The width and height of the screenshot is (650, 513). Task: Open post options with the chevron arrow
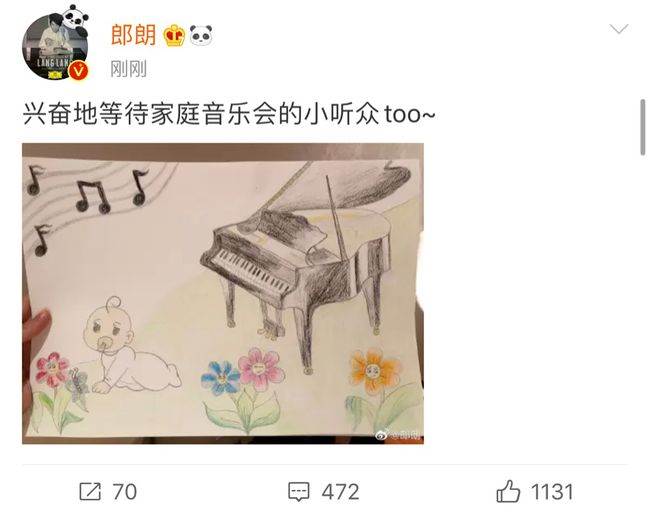(x=618, y=29)
